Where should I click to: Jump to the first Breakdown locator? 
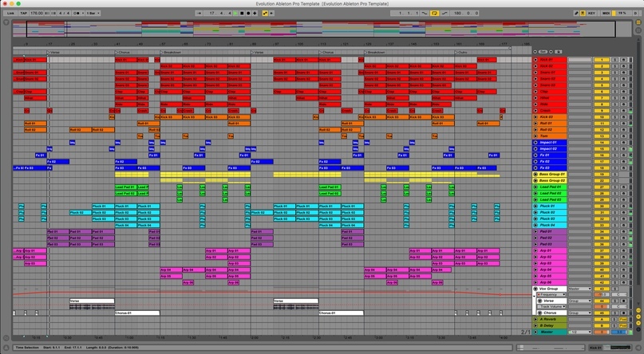tap(171, 53)
